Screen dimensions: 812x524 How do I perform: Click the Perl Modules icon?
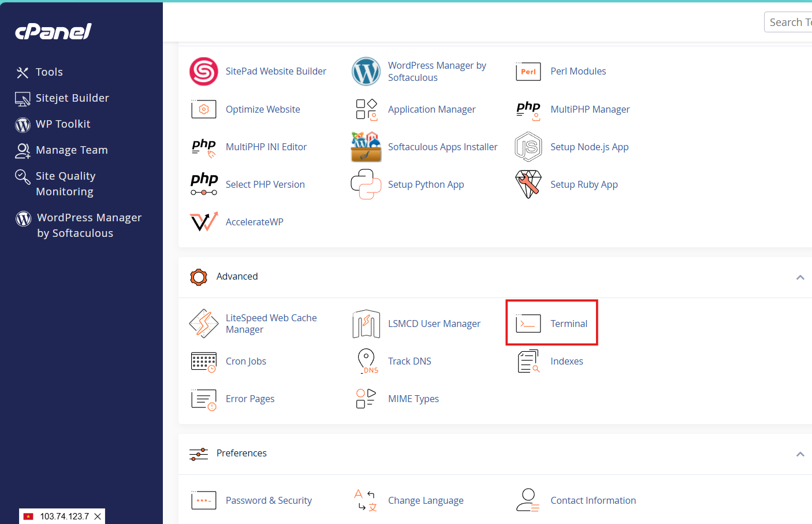(x=528, y=72)
